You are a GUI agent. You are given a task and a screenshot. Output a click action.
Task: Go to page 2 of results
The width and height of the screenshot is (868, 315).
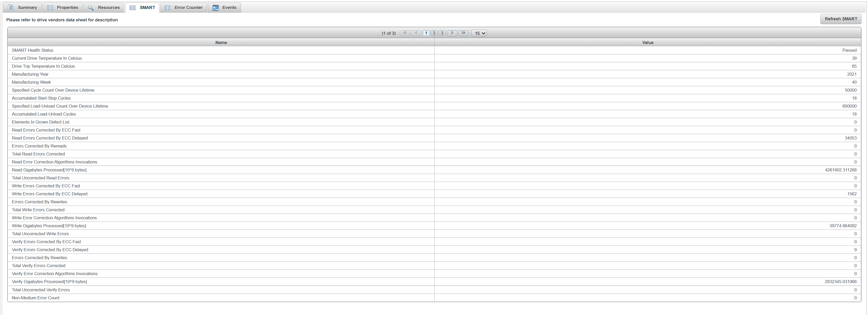(x=434, y=33)
